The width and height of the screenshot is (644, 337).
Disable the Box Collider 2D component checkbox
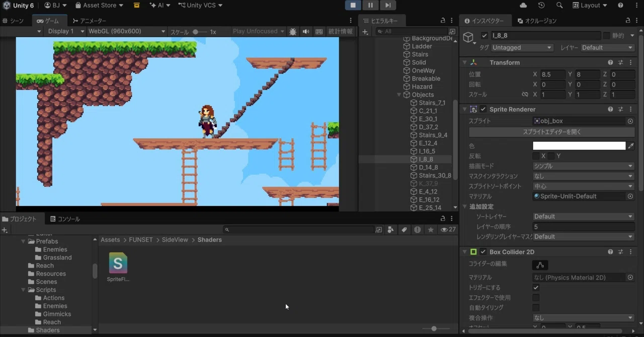tap(483, 252)
